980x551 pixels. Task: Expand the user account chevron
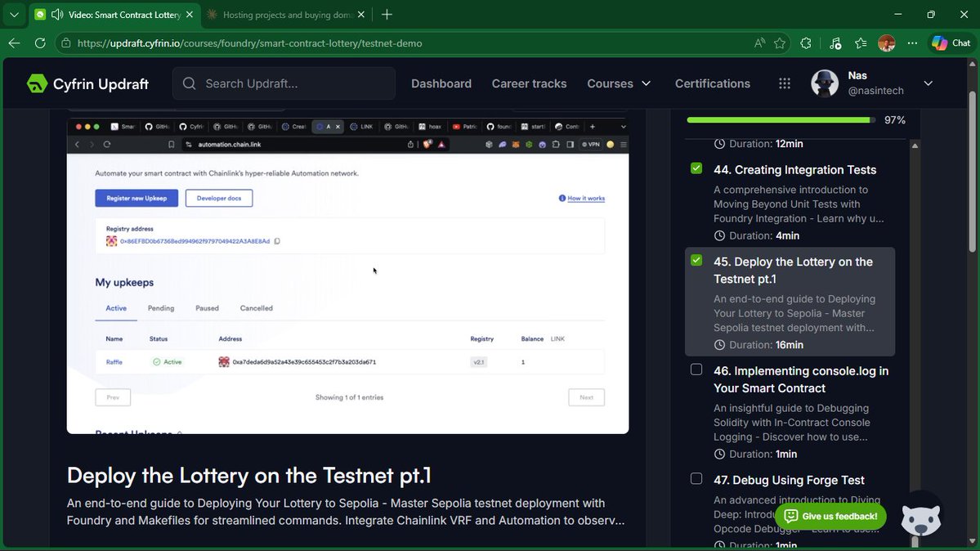tap(929, 83)
